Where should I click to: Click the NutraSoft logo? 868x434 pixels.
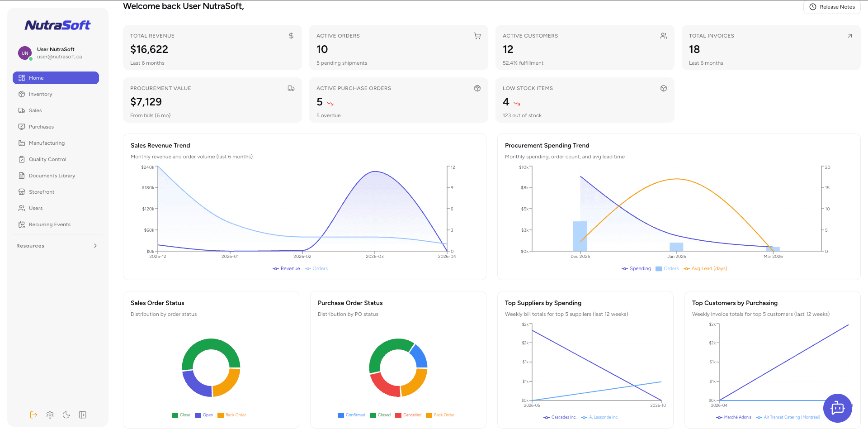tap(57, 25)
